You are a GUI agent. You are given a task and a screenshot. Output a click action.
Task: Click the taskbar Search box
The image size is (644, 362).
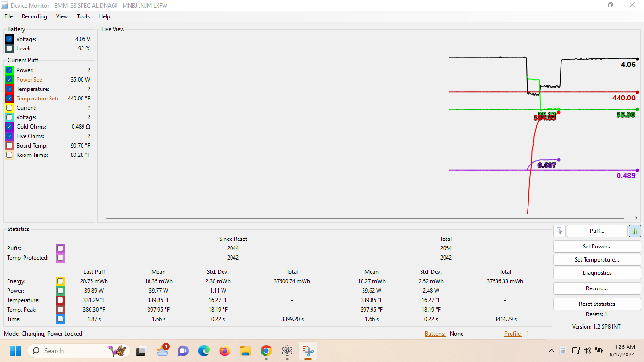point(71,351)
